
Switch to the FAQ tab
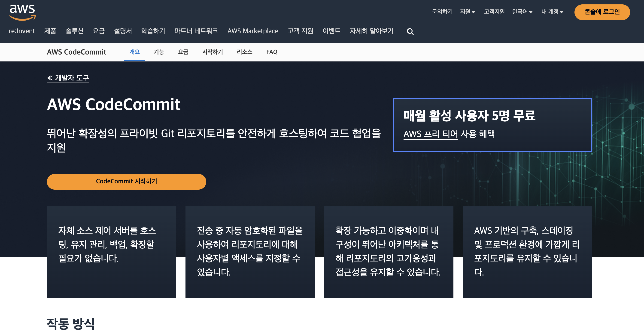click(272, 52)
